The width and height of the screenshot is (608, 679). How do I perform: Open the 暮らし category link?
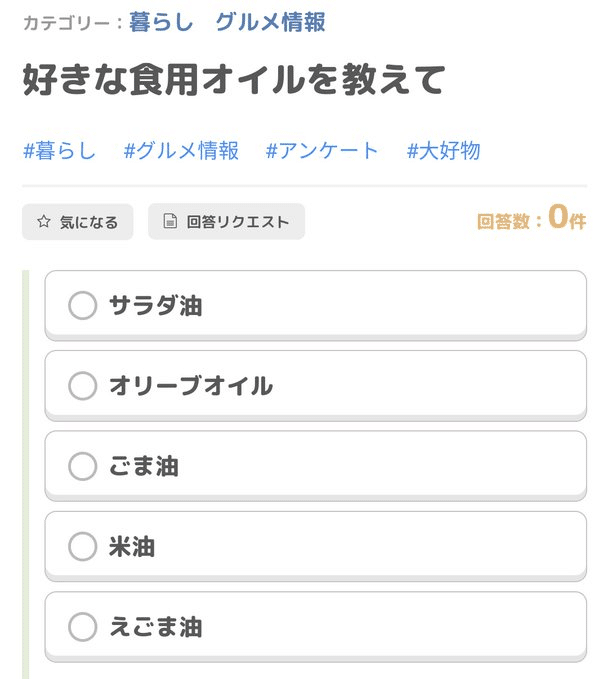pos(161,22)
